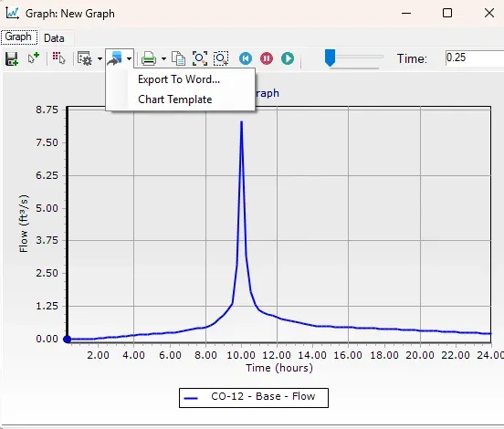
Task: Expand the Chart Settings dropdown arrow
Action: pos(100,58)
